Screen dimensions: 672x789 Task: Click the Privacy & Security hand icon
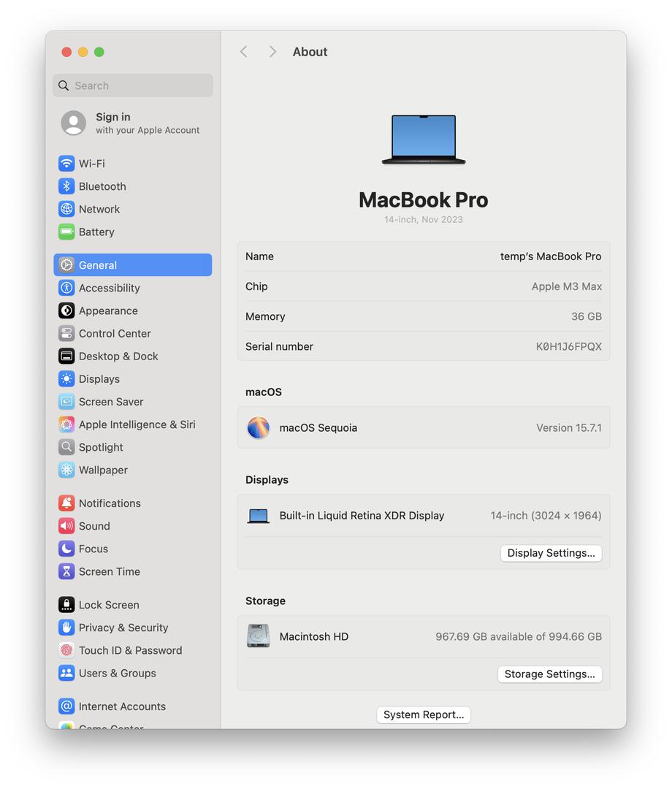coord(66,628)
